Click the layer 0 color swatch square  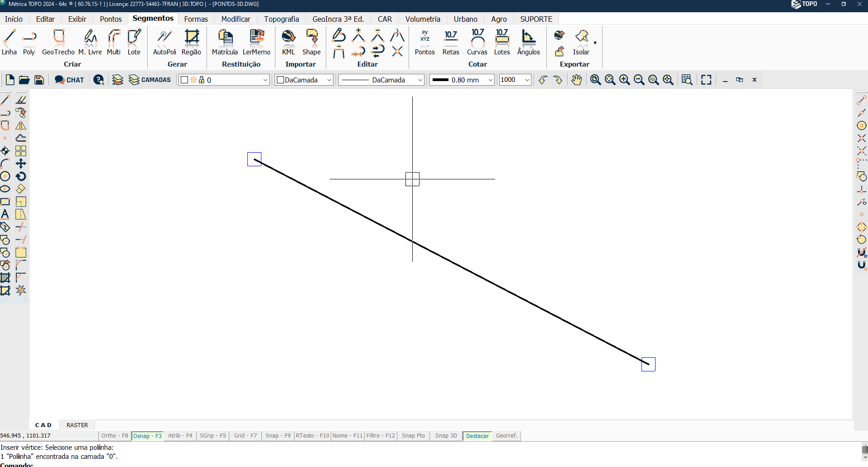click(184, 80)
